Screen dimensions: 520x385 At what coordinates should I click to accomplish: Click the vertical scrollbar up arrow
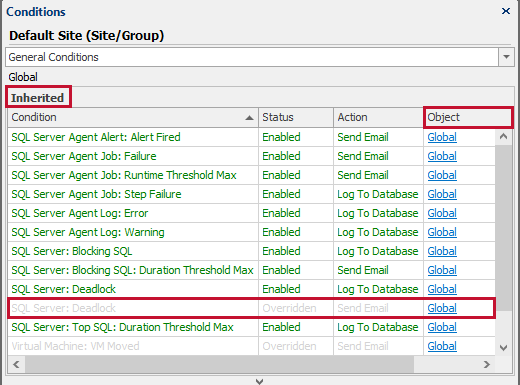click(503, 136)
